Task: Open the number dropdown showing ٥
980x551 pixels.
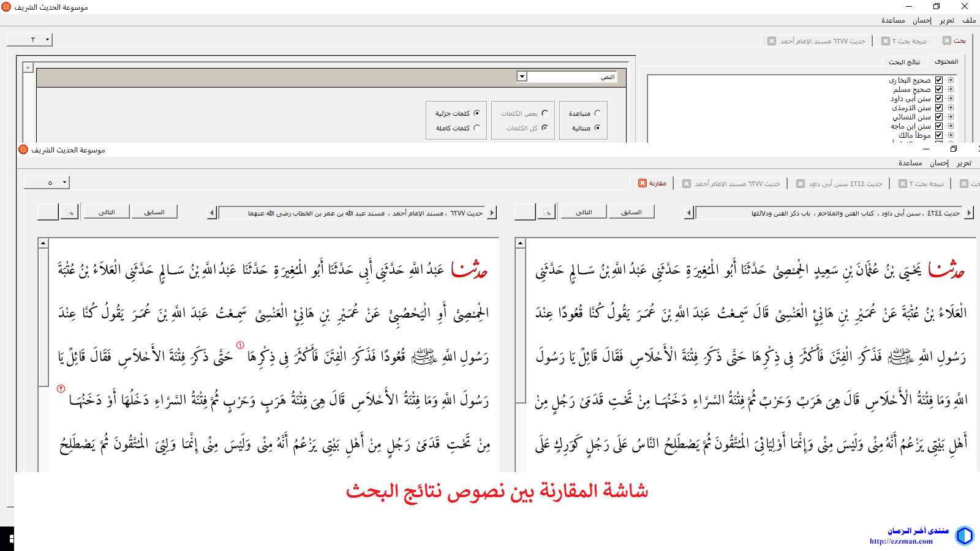Action: coord(64,182)
